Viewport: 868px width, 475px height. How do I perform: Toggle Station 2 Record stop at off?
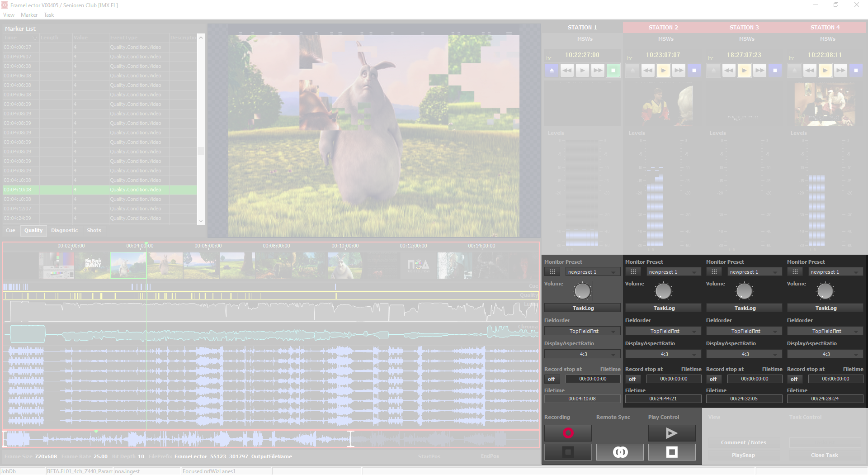click(x=633, y=379)
